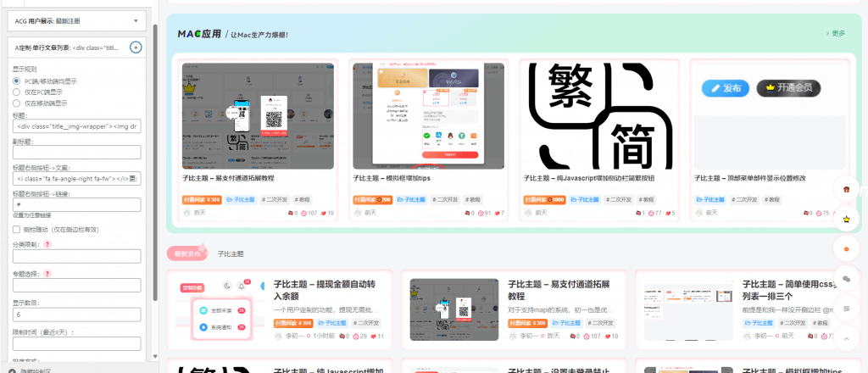Collapse the A定制 单行文章列表 widget

click(x=136, y=47)
